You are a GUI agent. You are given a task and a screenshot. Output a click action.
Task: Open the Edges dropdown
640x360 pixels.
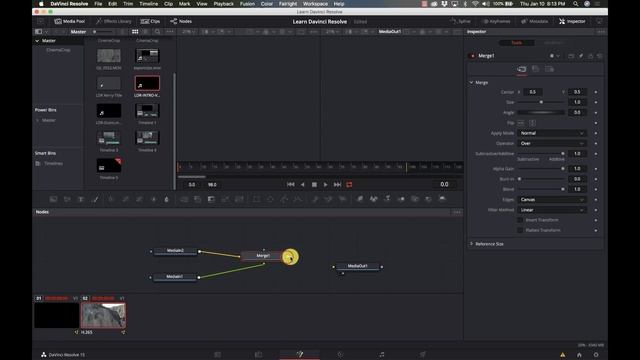pyautogui.click(x=552, y=200)
